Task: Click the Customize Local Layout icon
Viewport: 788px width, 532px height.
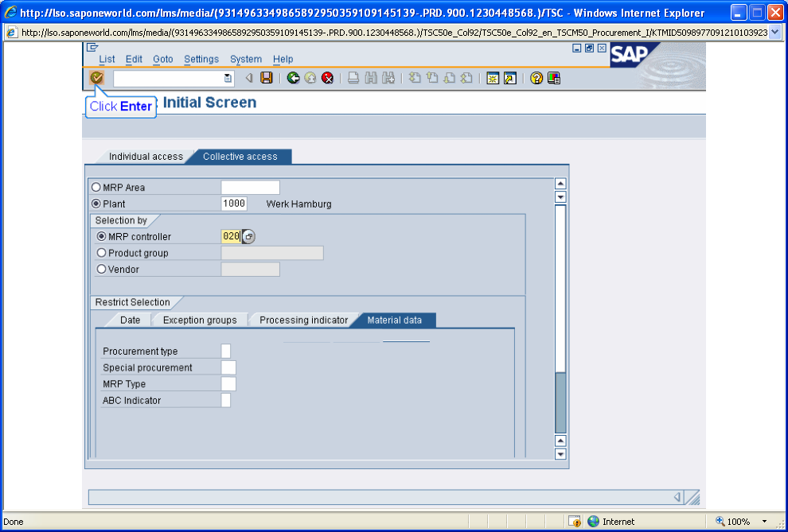Action: pyautogui.click(x=554, y=78)
